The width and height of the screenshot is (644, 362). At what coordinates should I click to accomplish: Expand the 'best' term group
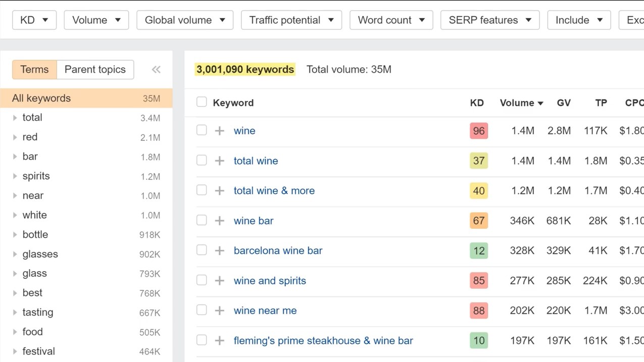[15, 293]
